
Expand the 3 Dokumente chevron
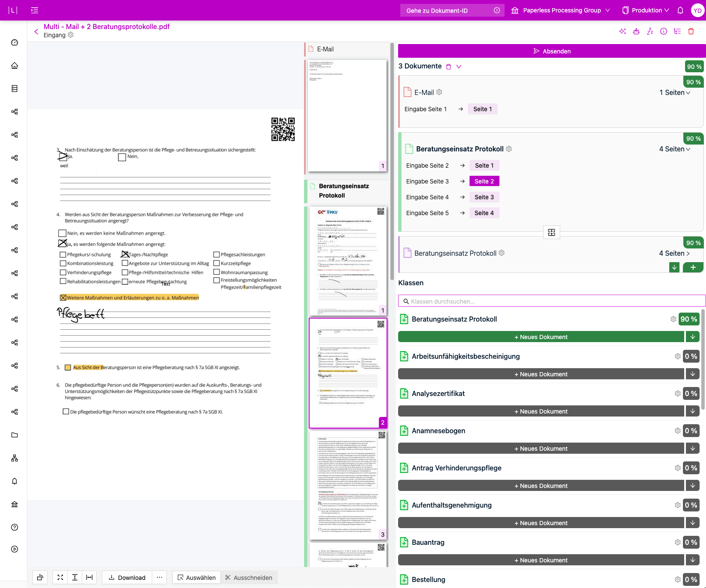click(x=459, y=66)
